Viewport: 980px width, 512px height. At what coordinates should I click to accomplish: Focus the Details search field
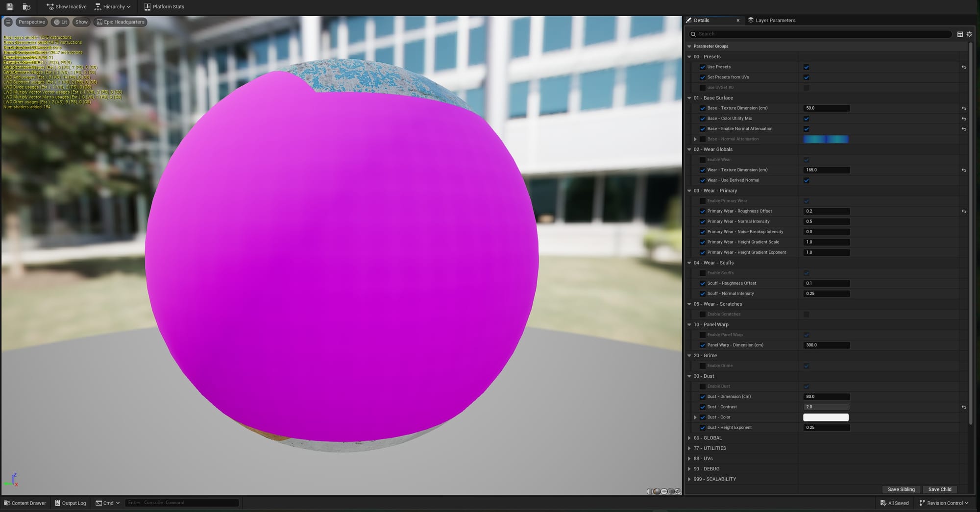[820, 34]
